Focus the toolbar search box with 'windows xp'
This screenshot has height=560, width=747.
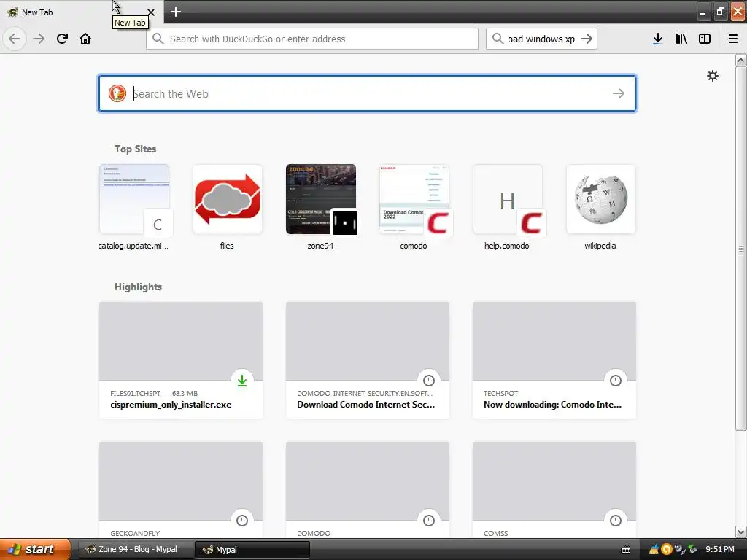point(541,39)
